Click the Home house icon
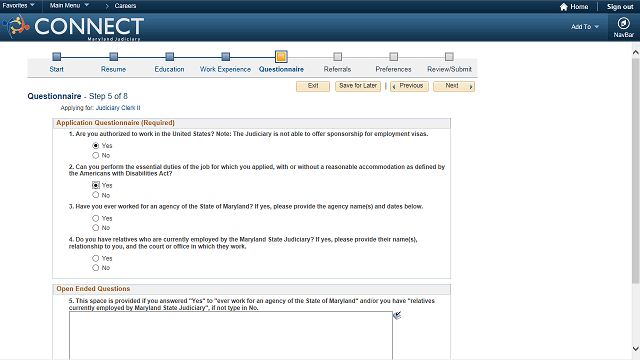The image size is (640, 360). point(564,7)
